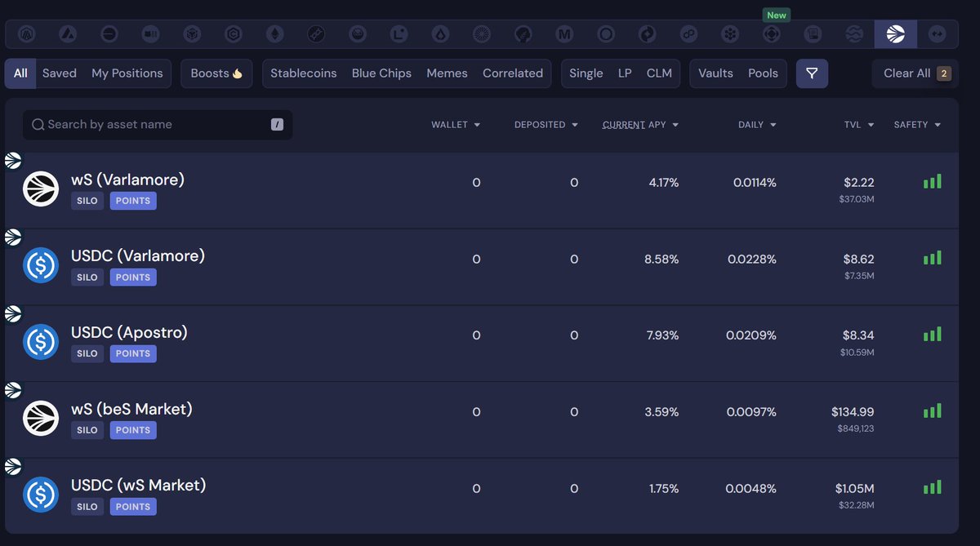Click the 8.58% APY value
This screenshot has width=980, height=546.
pyautogui.click(x=661, y=260)
